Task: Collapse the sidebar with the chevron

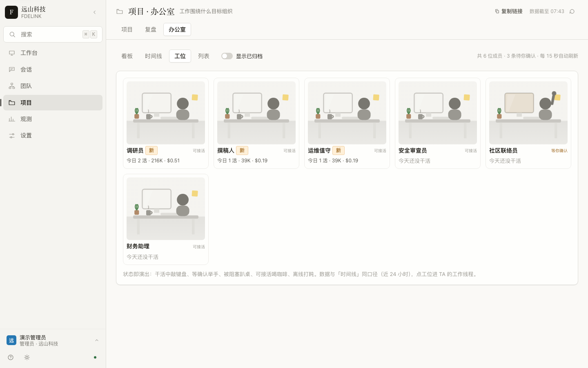Action: [x=95, y=12]
